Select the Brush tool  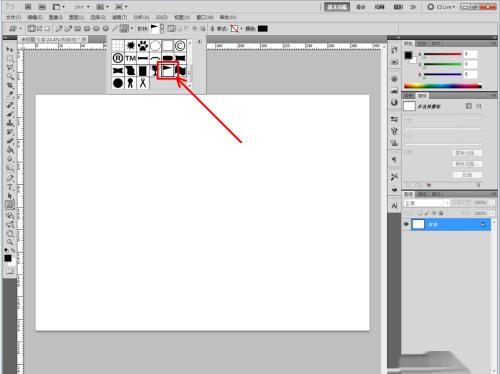click(10, 114)
